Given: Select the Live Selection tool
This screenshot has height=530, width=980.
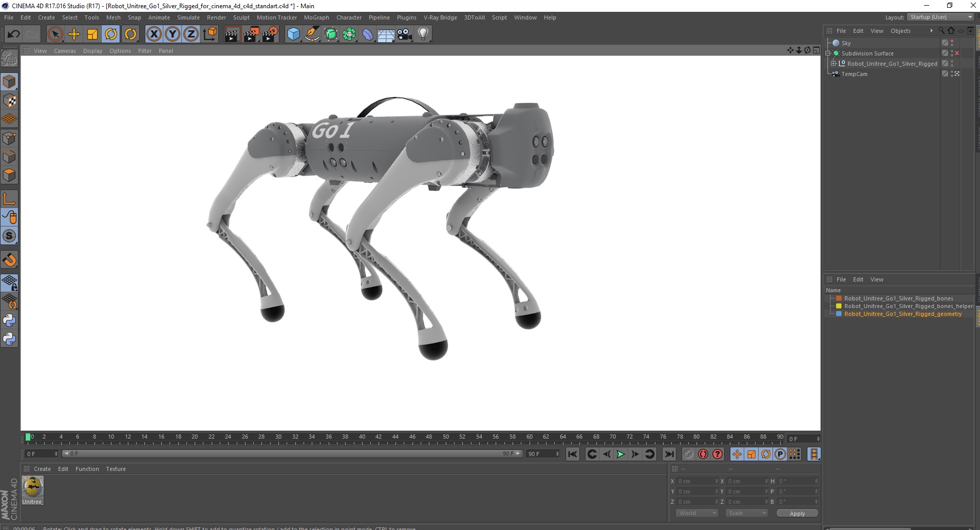Looking at the screenshot, I should (55, 34).
